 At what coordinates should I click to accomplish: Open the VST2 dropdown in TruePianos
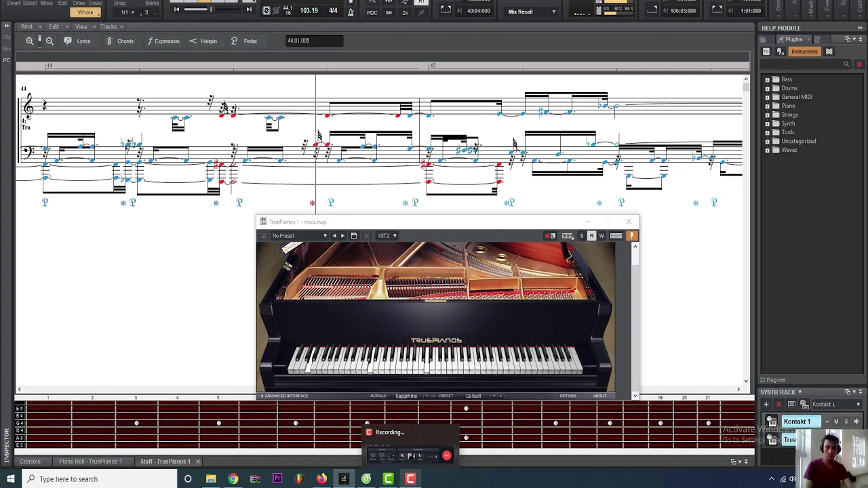[387, 236]
